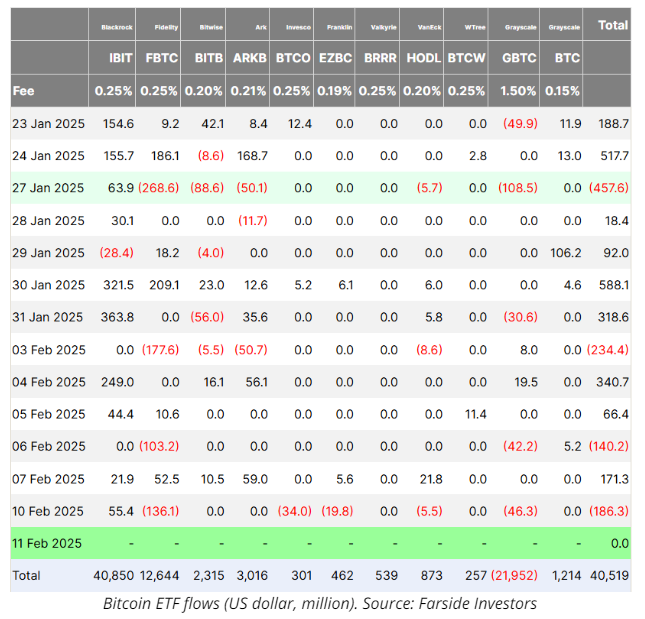Select the IBIT 363.8 value on 31 Jan
645x619 pixels.
[117, 317]
